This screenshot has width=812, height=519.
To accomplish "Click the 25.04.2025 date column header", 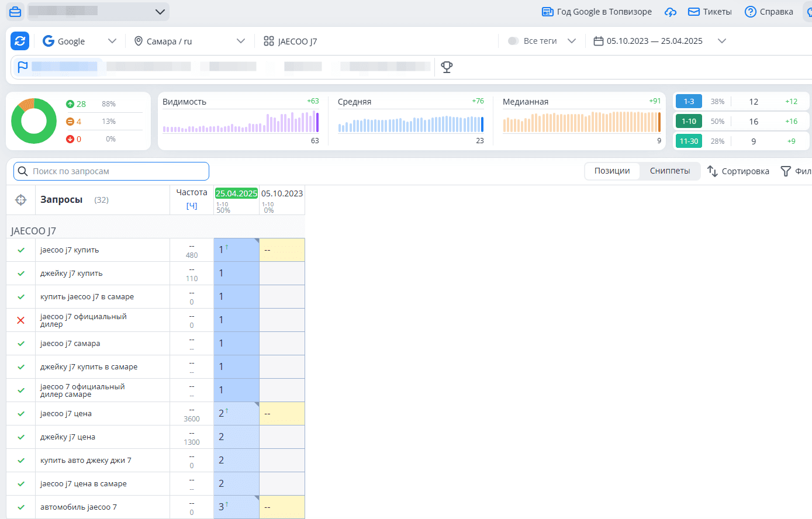I will (x=236, y=193).
